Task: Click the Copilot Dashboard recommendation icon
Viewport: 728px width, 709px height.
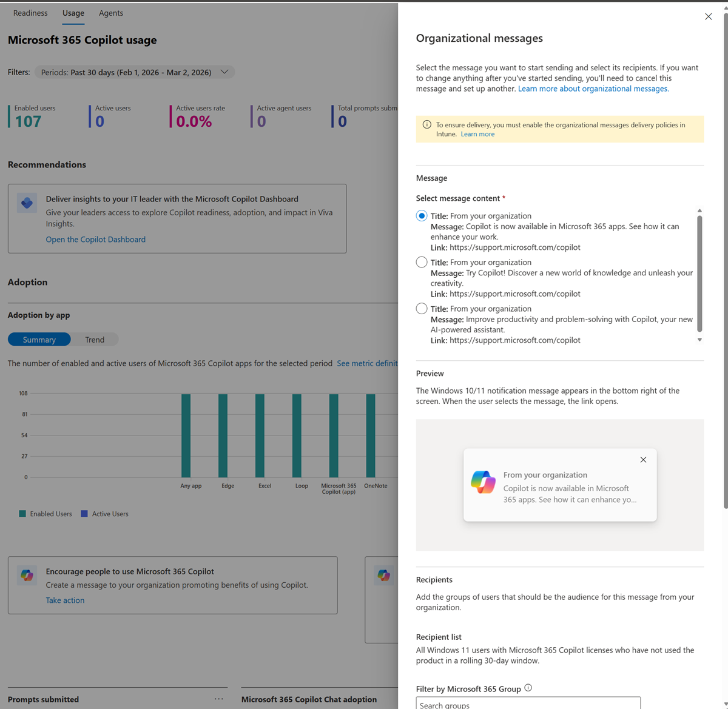Action: click(27, 203)
